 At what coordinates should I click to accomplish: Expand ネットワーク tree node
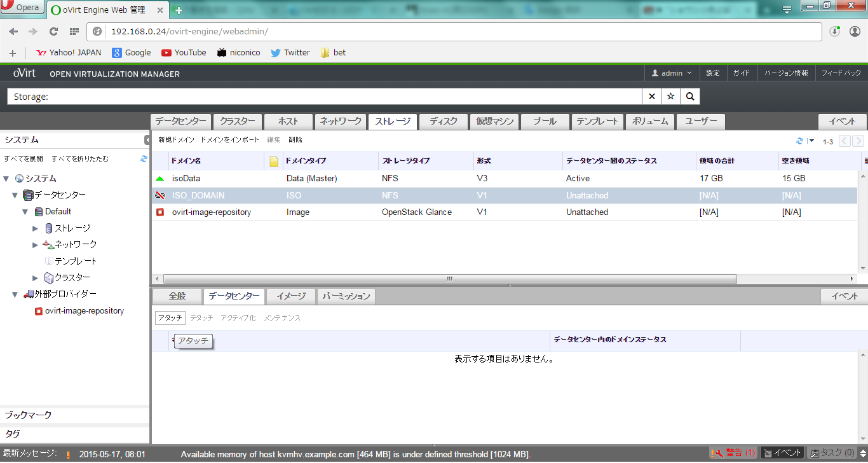point(36,245)
